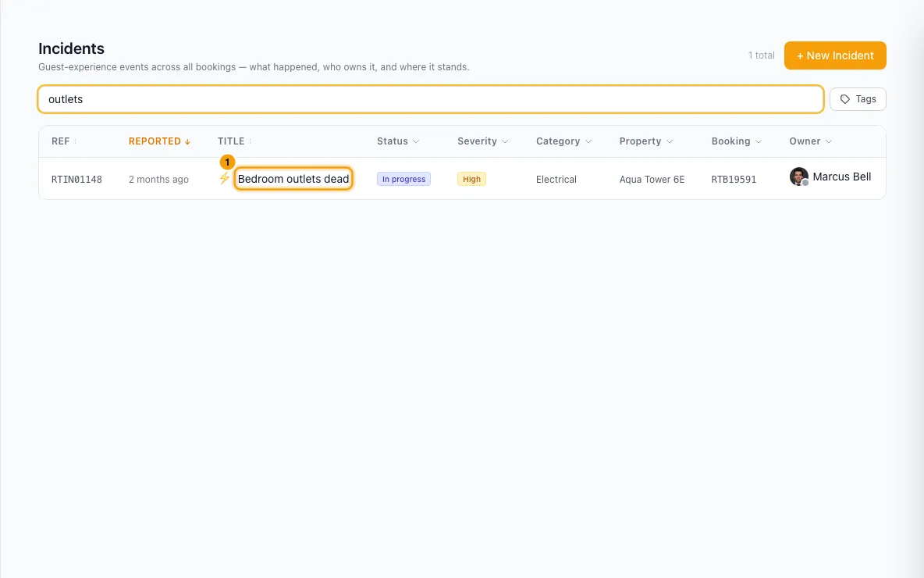
Task: Click the High severity badge
Action: click(471, 179)
